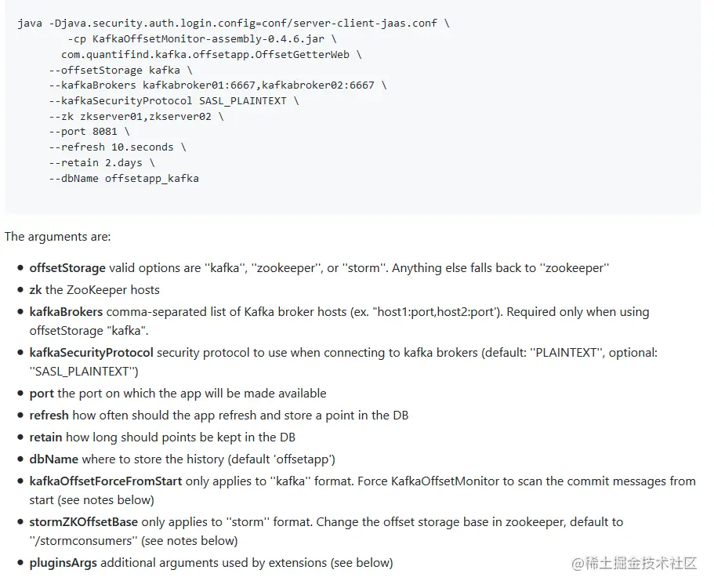Click the --zk zkserver01,zkserver02 line

pos(136,117)
